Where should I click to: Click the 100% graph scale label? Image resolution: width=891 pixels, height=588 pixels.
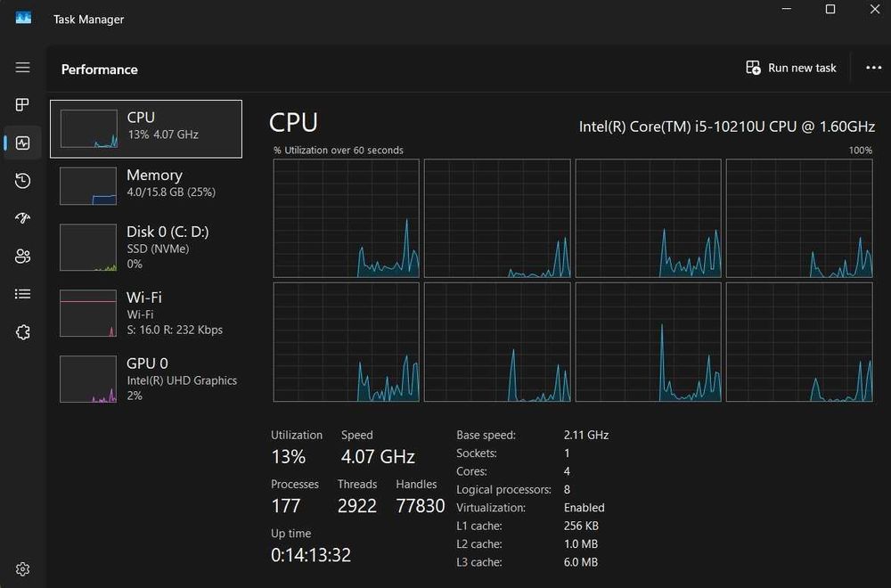point(861,150)
